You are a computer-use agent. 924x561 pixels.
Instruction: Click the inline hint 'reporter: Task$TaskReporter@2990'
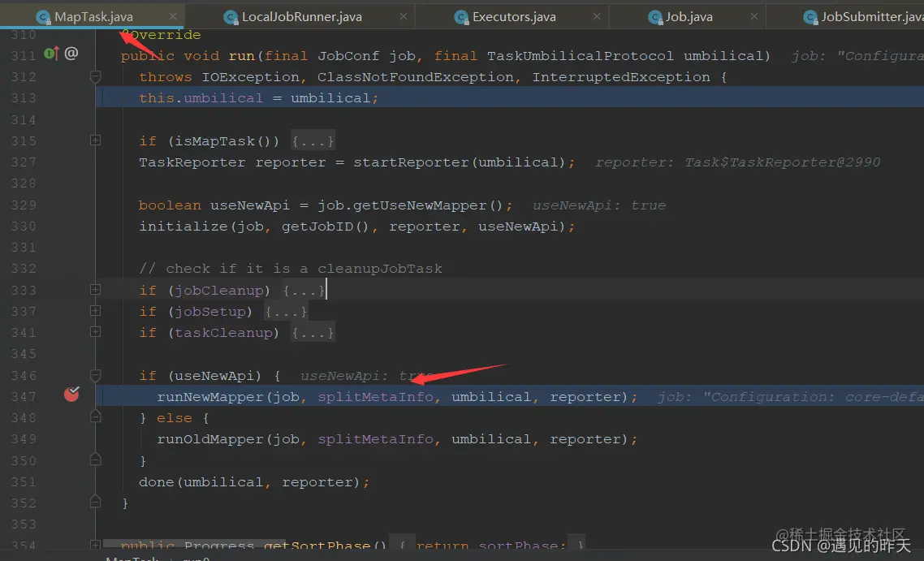pos(737,162)
